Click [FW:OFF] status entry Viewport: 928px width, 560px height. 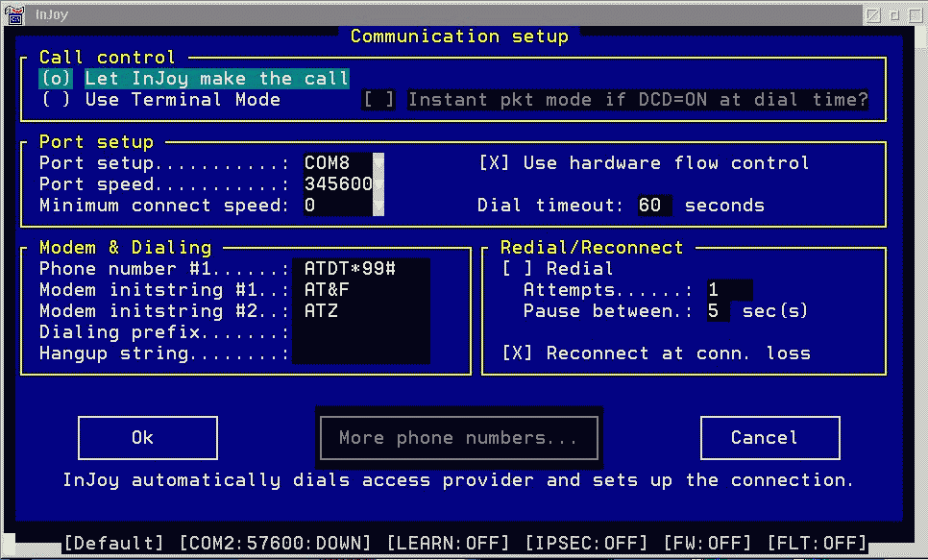(x=707, y=543)
